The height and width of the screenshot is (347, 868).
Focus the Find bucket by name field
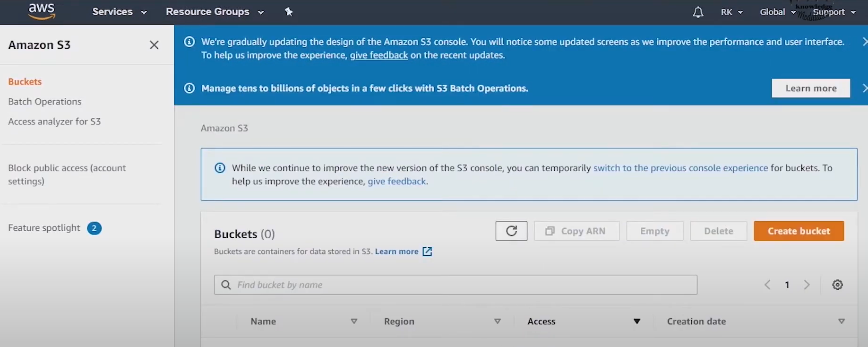pyautogui.click(x=455, y=285)
